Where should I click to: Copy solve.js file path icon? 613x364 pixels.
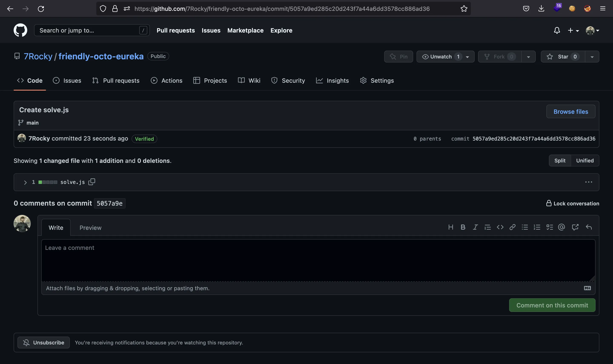92,182
